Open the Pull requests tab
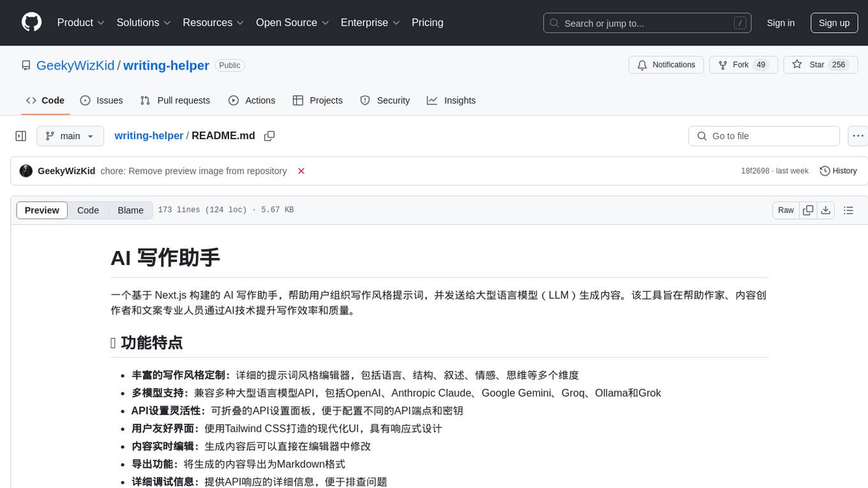The width and height of the screenshot is (868, 488). [x=175, y=100]
